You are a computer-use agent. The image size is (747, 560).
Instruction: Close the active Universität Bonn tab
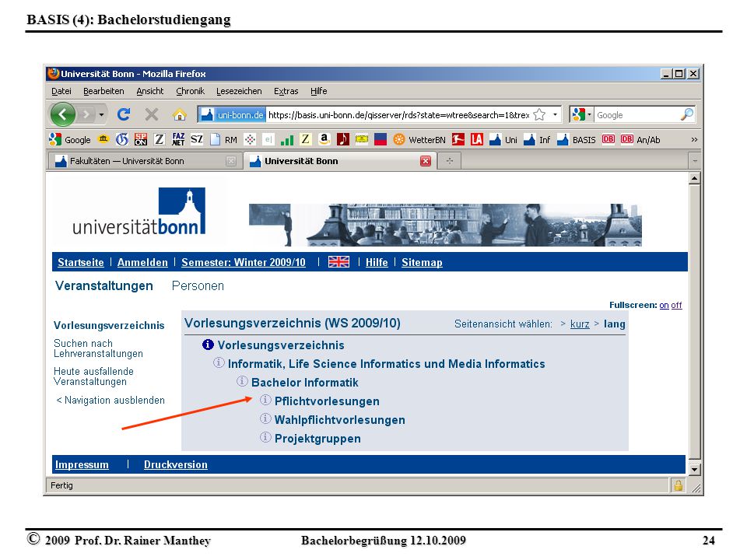point(426,161)
